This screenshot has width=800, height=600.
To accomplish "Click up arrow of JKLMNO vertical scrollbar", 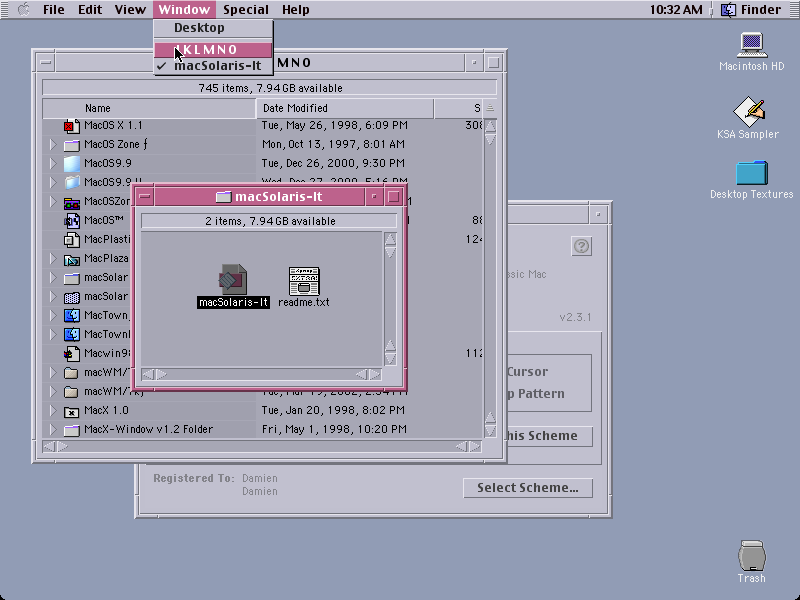I will pyautogui.click(x=490, y=126).
